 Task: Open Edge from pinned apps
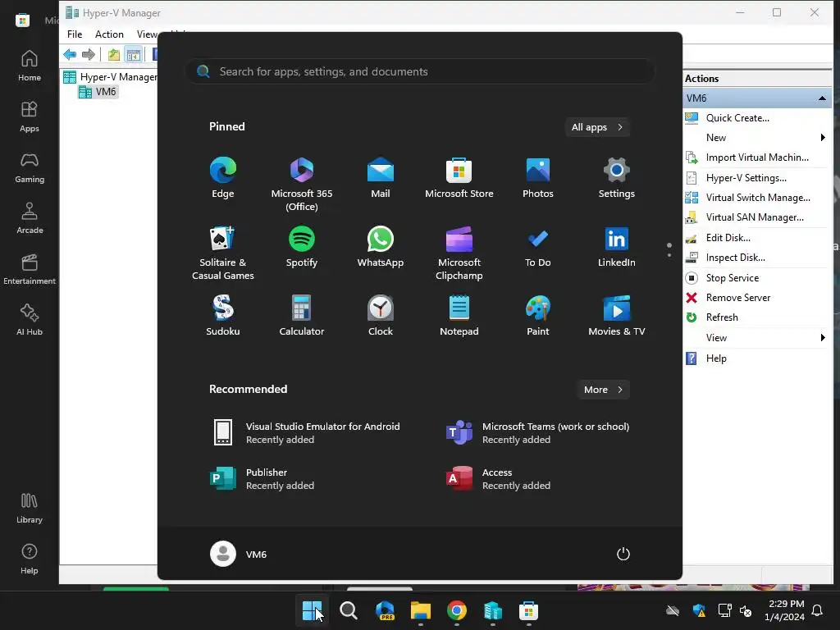pyautogui.click(x=223, y=178)
